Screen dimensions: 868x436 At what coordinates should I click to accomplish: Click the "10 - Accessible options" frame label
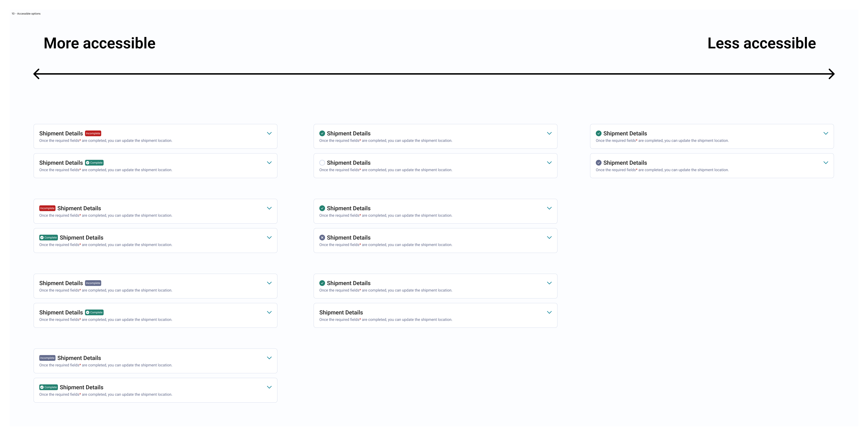click(26, 14)
